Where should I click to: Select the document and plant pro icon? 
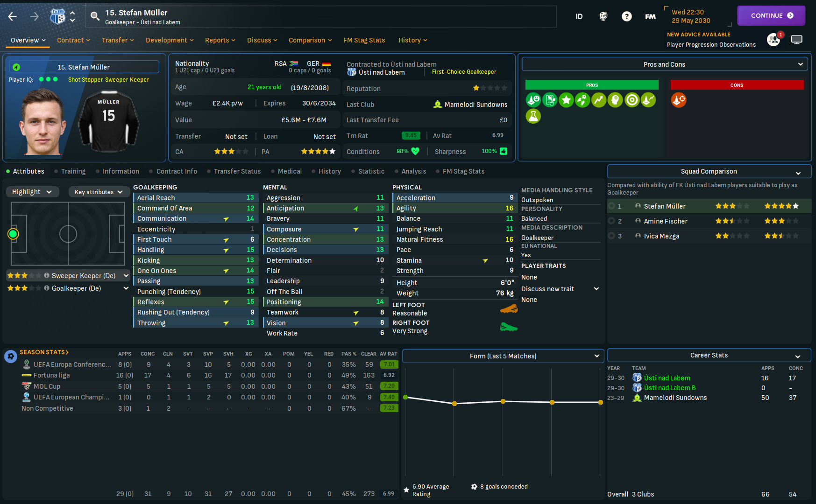click(550, 100)
